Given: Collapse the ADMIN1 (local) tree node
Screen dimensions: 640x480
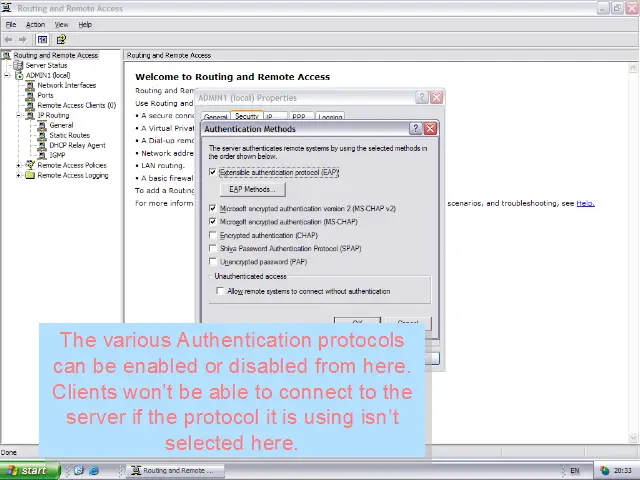Looking at the screenshot, I should click(x=7, y=76).
